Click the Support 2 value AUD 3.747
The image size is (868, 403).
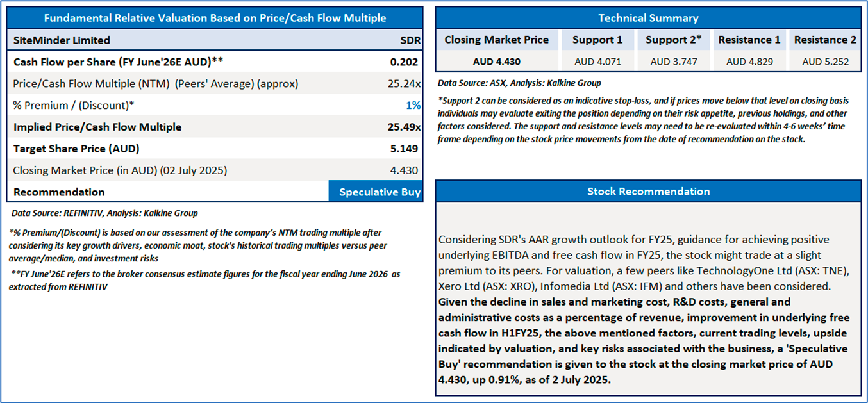click(x=673, y=62)
